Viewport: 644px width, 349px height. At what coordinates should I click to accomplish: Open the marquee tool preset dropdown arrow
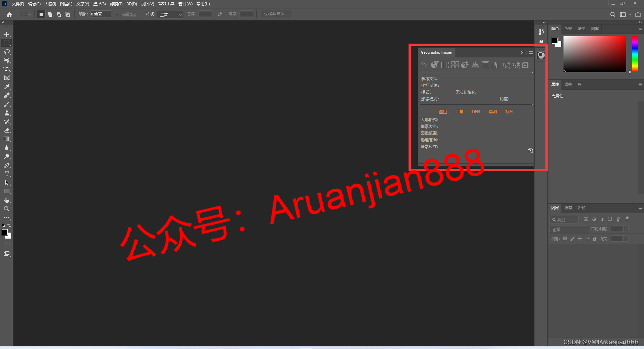point(30,14)
